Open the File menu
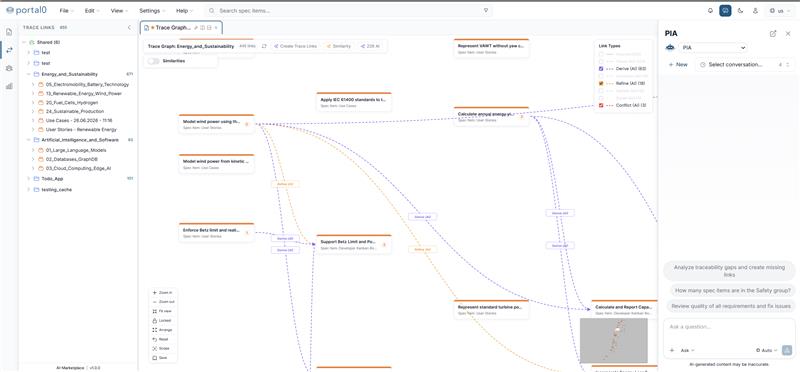The width and height of the screenshot is (800, 372). (66, 11)
